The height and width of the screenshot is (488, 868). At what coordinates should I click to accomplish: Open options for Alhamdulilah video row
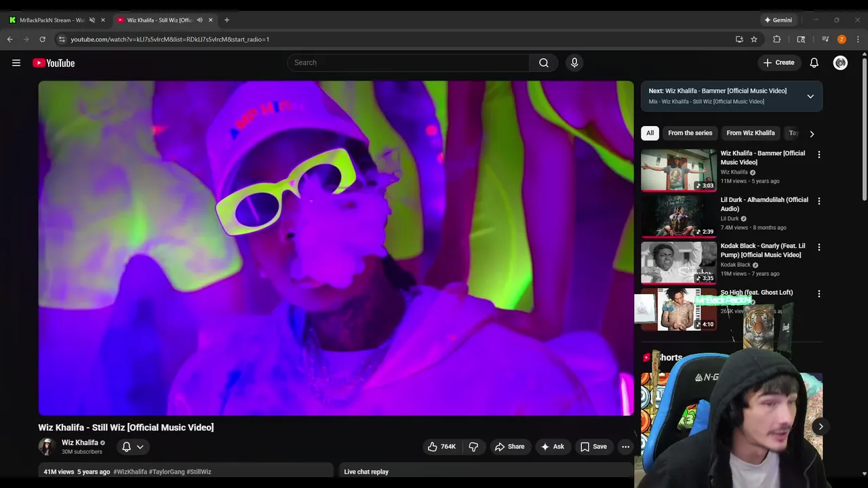[818, 201]
